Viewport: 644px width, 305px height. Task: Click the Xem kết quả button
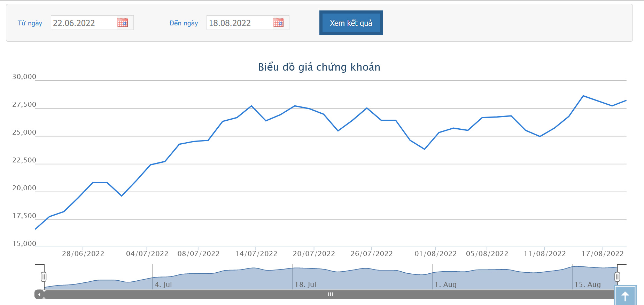pyautogui.click(x=351, y=23)
